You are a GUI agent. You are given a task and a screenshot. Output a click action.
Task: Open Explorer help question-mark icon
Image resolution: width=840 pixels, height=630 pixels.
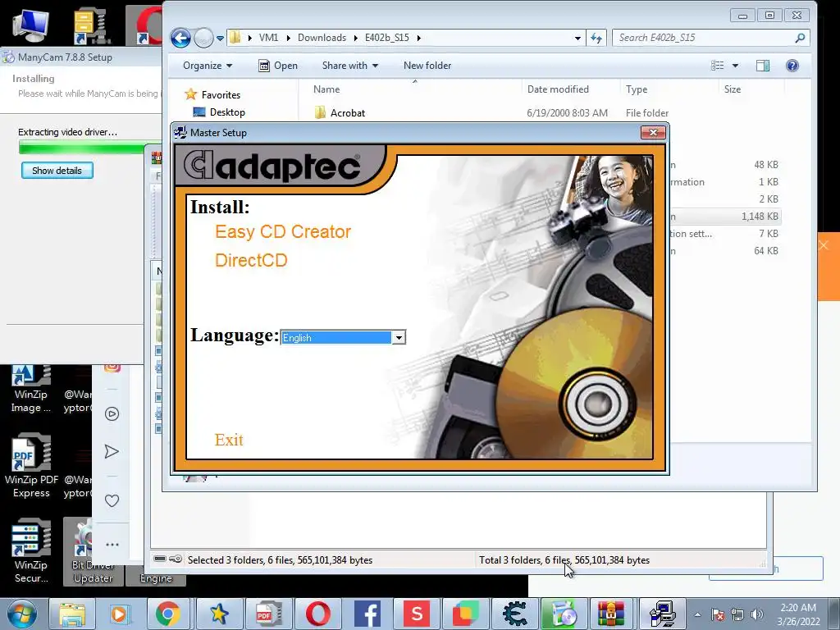pos(792,66)
